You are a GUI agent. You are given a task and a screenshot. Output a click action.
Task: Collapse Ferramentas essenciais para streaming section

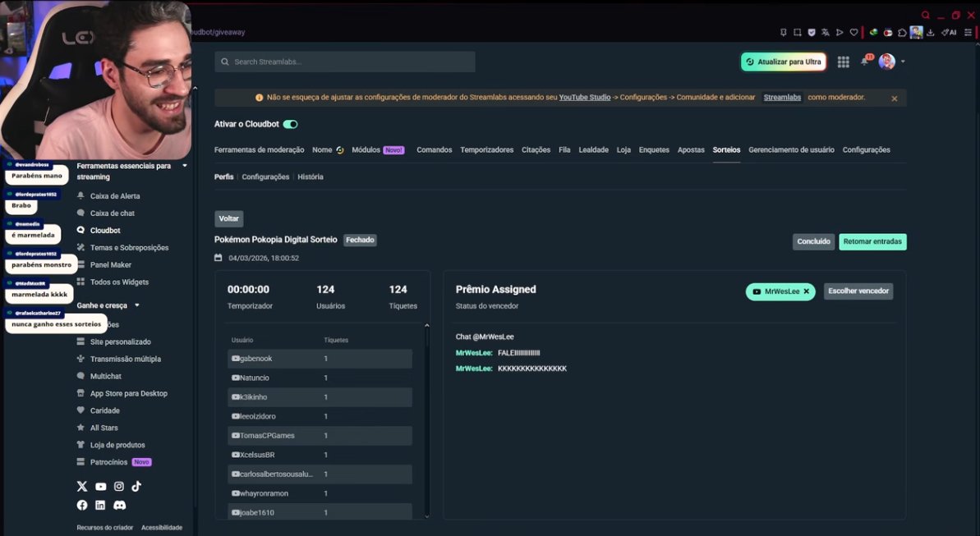pos(184,166)
